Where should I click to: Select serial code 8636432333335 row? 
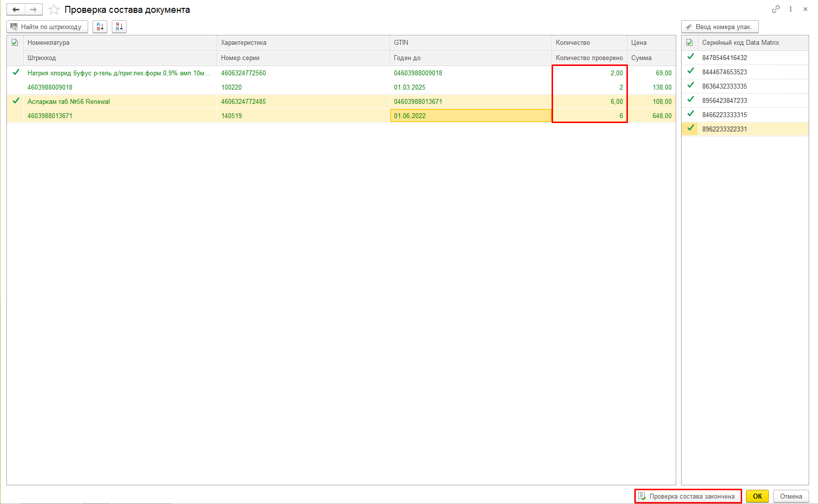(724, 86)
